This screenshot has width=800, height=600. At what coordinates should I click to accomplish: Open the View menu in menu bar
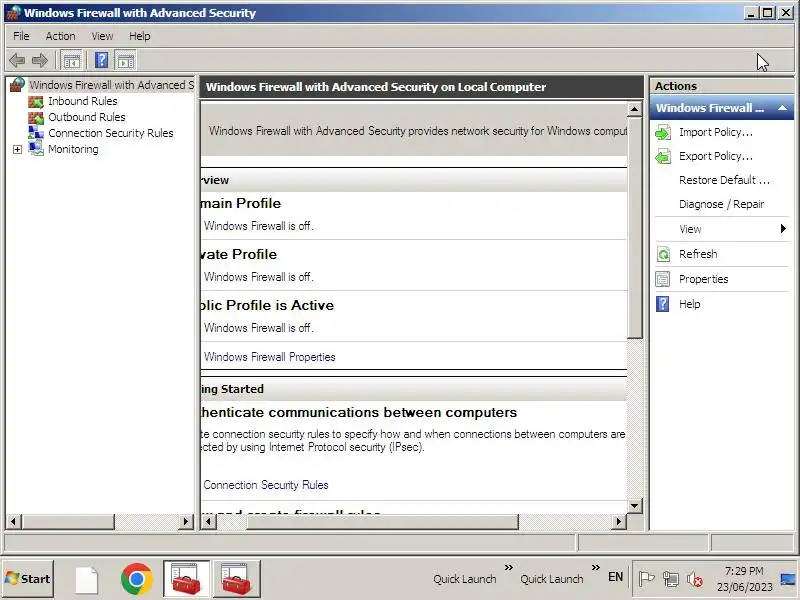tap(103, 36)
